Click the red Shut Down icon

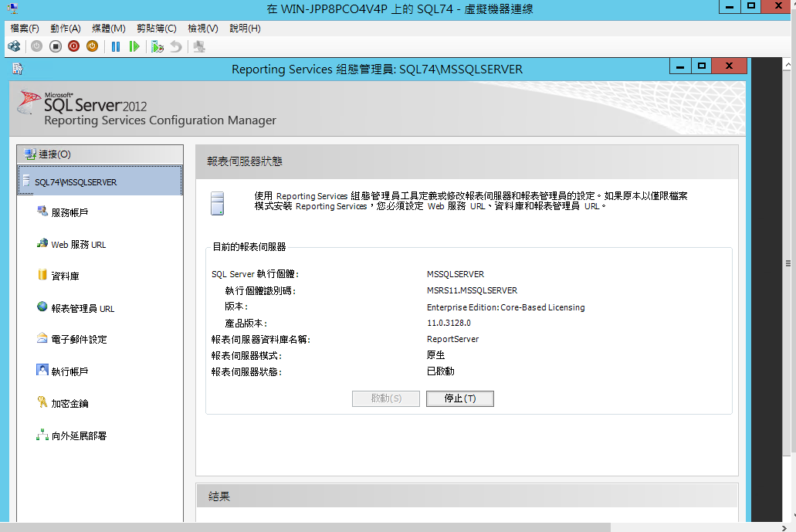click(x=73, y=46)
